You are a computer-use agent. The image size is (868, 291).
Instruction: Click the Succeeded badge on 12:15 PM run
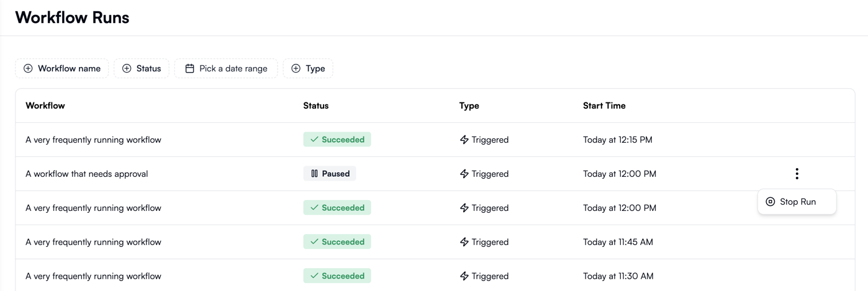pyautogui.click(x=337, y=140)
